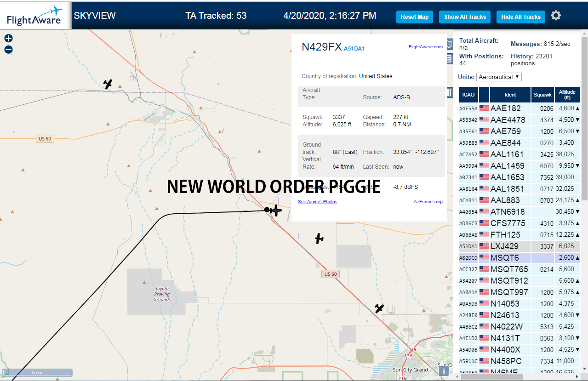Click the US 60 shield at map left
The height and width of the screenshot is (381, 588).
point(45,138)
